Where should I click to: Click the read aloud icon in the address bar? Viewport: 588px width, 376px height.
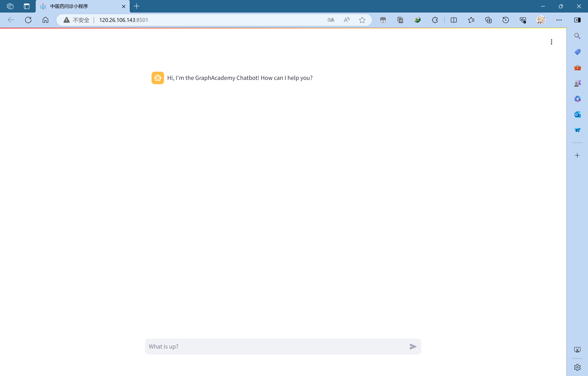point(346,20)
